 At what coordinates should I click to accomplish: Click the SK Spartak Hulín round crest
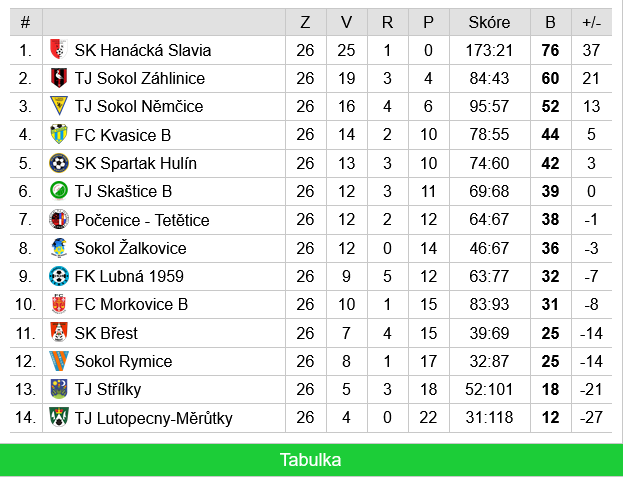[x=59, y=163]
